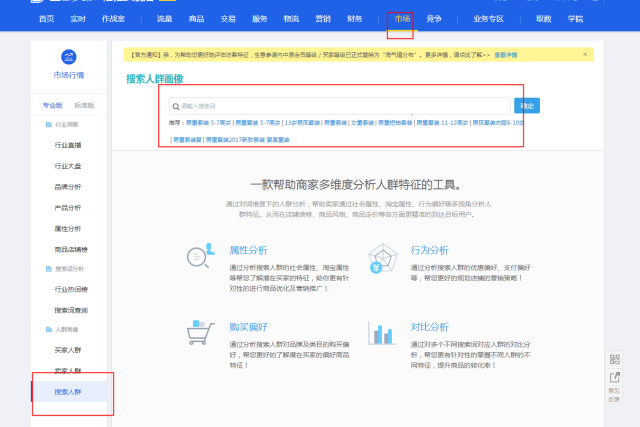Click the 购买偏好 shopping cart icon
Viewport: 640px width, 427px height.
coord(200,332)
